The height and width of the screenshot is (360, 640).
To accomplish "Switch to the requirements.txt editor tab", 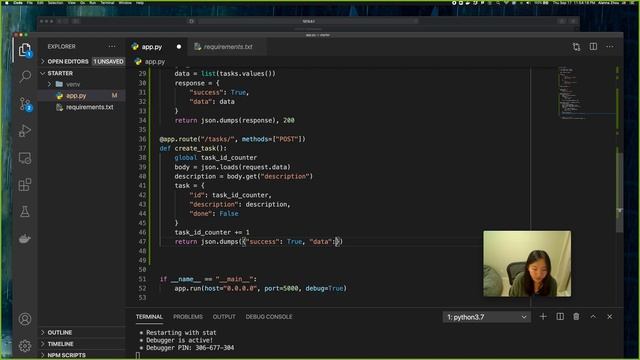I will point(228,47).
